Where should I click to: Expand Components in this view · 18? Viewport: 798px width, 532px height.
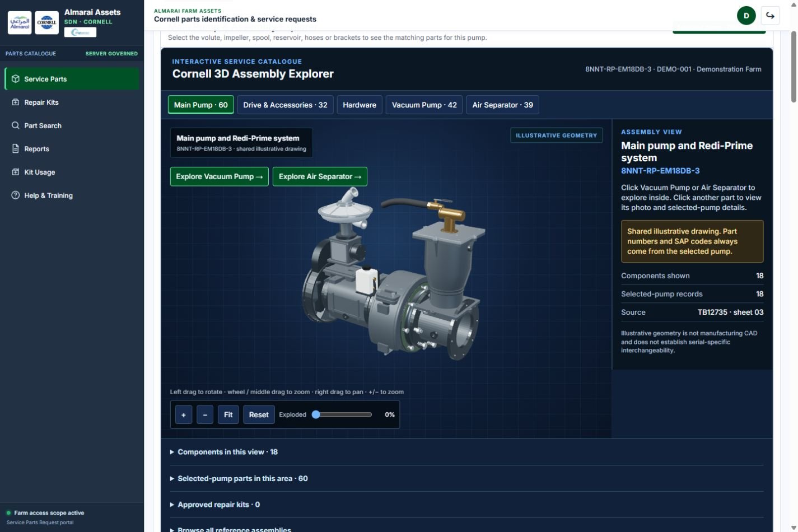(466, 452)
